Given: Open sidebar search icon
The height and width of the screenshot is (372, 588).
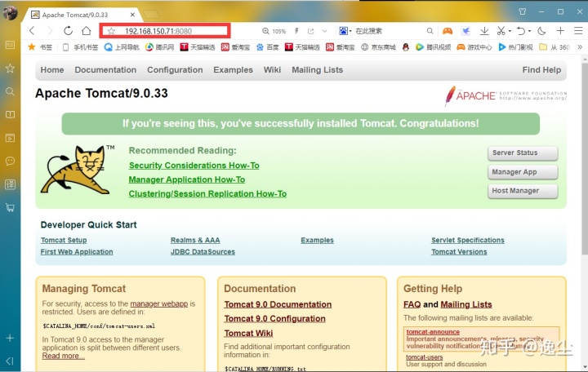Looking at the screenshot, I should [10, 91].
